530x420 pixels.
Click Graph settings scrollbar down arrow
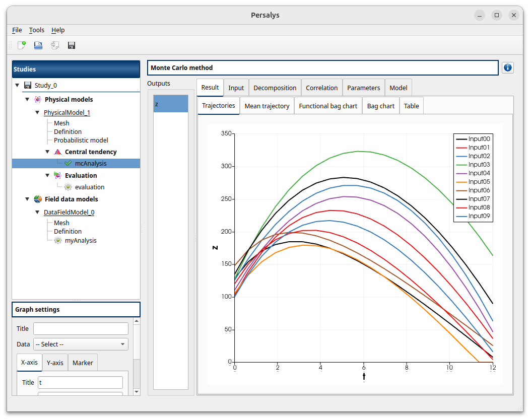tap(137, 391)
